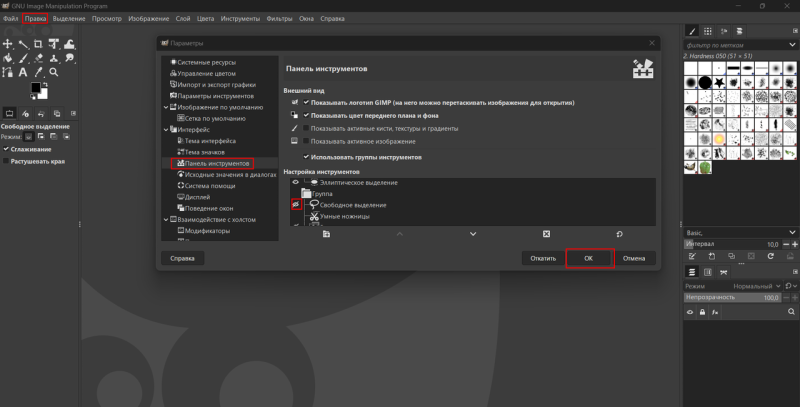Click the Справка button
Screen dimensions: 800x407
click(183, 258)
